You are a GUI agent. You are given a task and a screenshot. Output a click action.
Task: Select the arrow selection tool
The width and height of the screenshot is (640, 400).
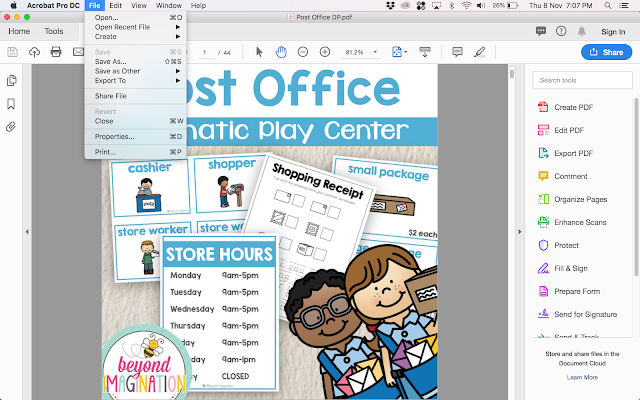(x=259, y=52)
